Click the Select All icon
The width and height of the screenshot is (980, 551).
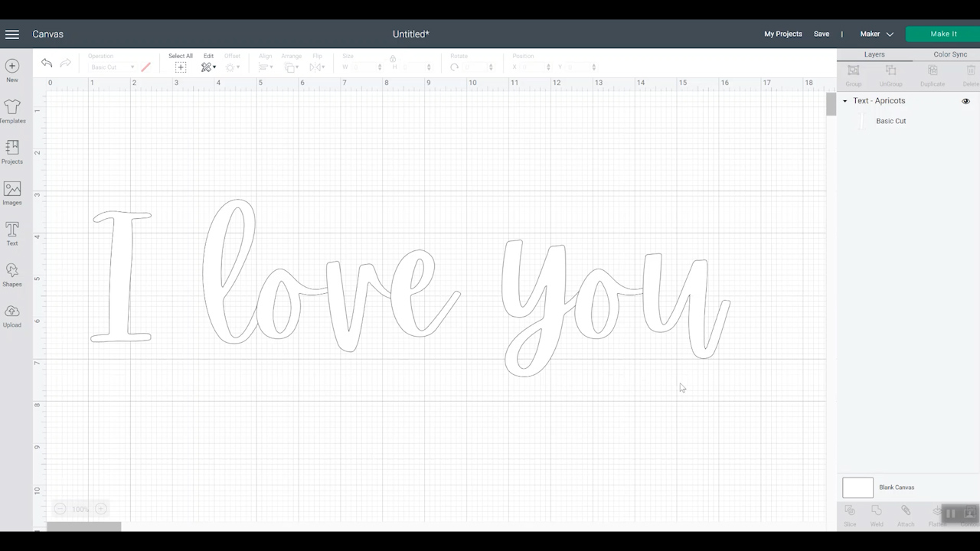[x=181, y=67]
